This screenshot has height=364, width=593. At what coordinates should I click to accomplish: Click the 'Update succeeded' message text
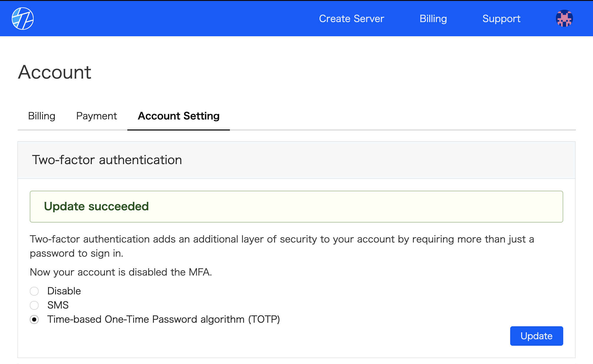pyautogui.click(x=96, y=206)
